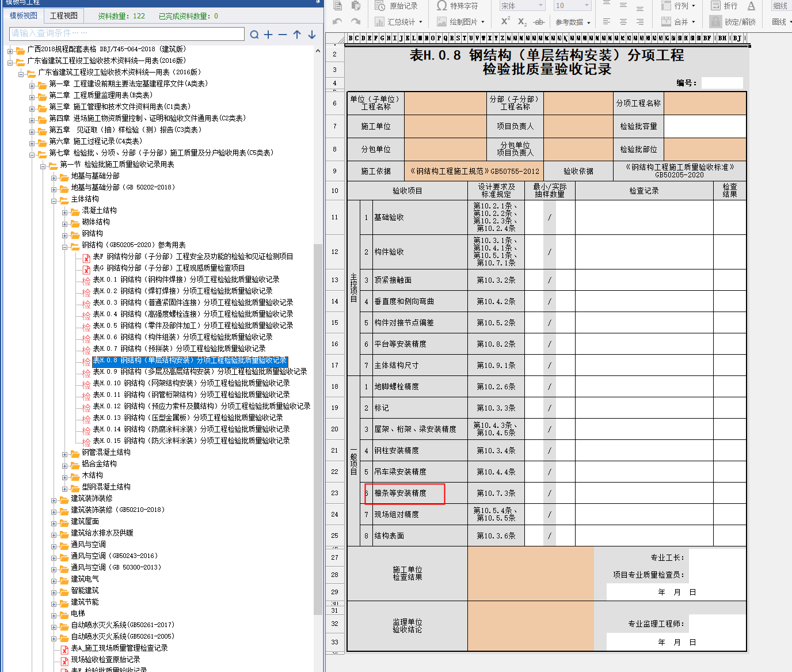
Task: Click the minus collapse-all icon
Action: coord(283,35)
